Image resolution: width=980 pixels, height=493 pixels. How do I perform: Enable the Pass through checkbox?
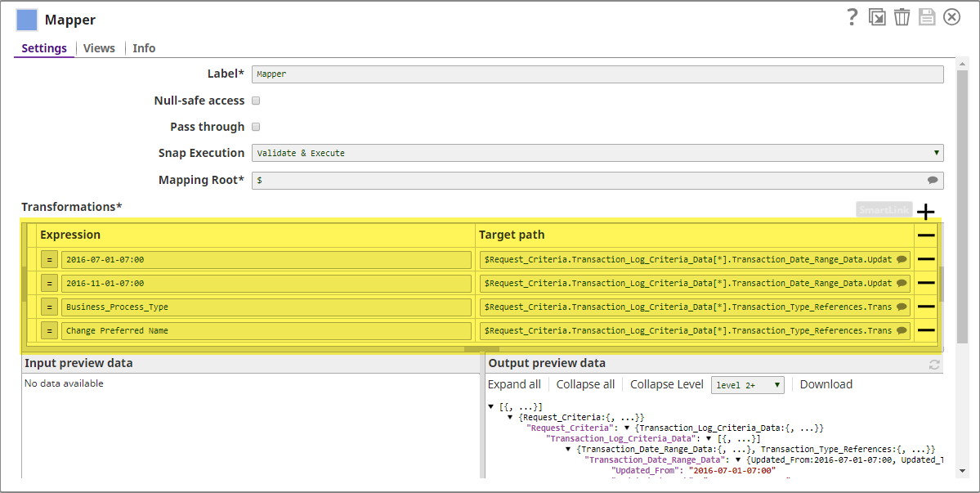point(256,127)
